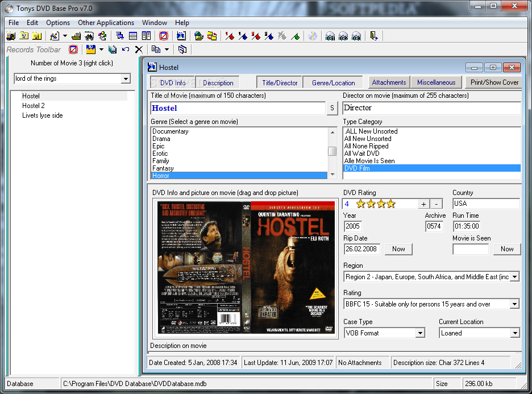Image resolution: width=532 pixels, height=394 pixels.
Task: Click the Director input field
Action: click(x=431, y=108)
